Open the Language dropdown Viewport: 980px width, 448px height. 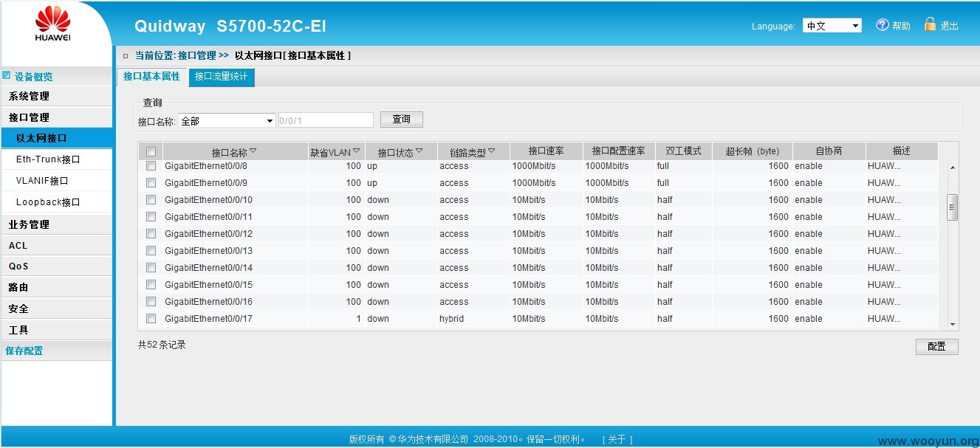[832, 26]
